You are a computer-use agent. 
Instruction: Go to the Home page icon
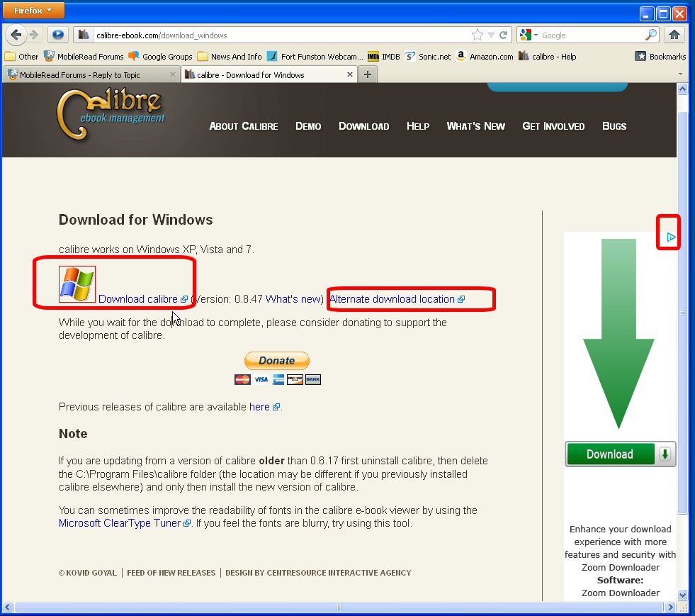click(674, 35)
